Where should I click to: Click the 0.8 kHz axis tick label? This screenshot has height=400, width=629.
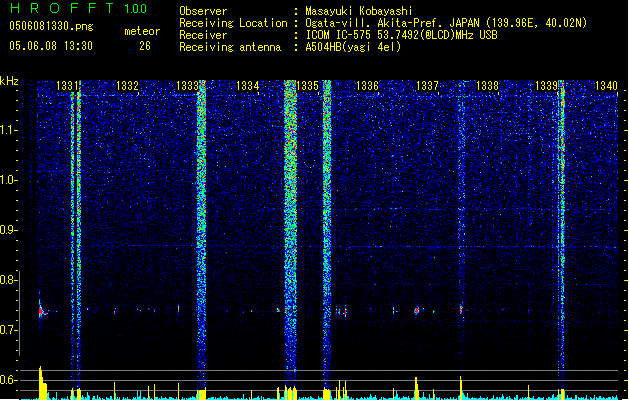[x=8, y=280]
